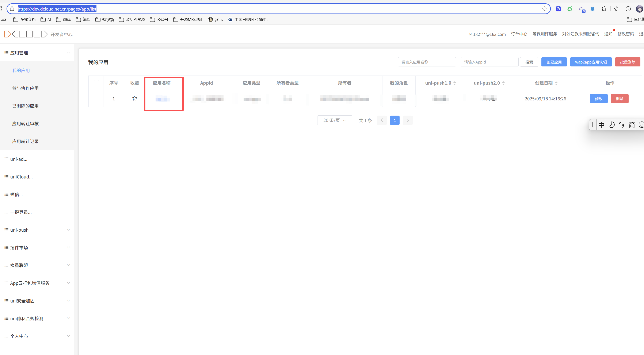Screen dimensions: 644x355
Task: Collapse the 应用管理 sidebar section
Action: [37, 53]
